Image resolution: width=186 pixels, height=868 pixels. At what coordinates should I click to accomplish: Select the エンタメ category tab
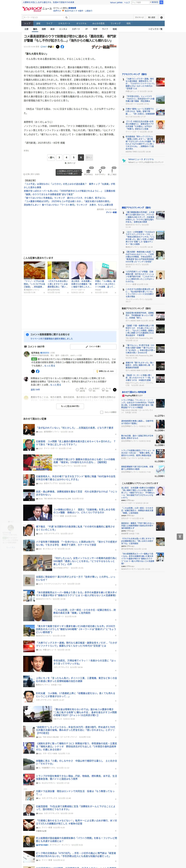pos(63,29)
